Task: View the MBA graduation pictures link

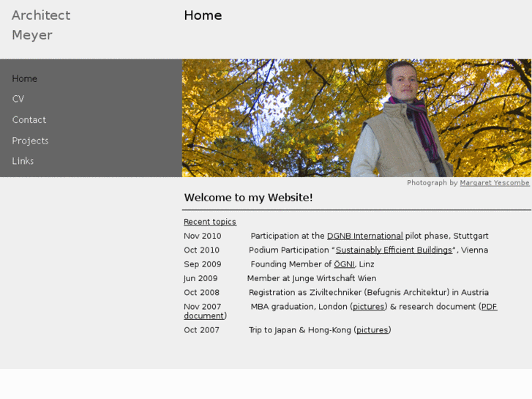Action: (x=369, y=307)
